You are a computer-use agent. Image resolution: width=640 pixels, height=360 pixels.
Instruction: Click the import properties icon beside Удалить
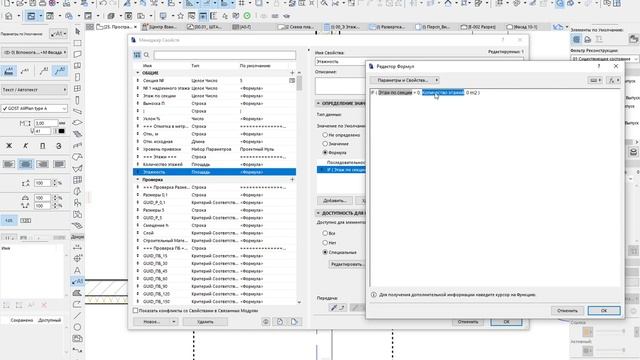click(280, 322)
